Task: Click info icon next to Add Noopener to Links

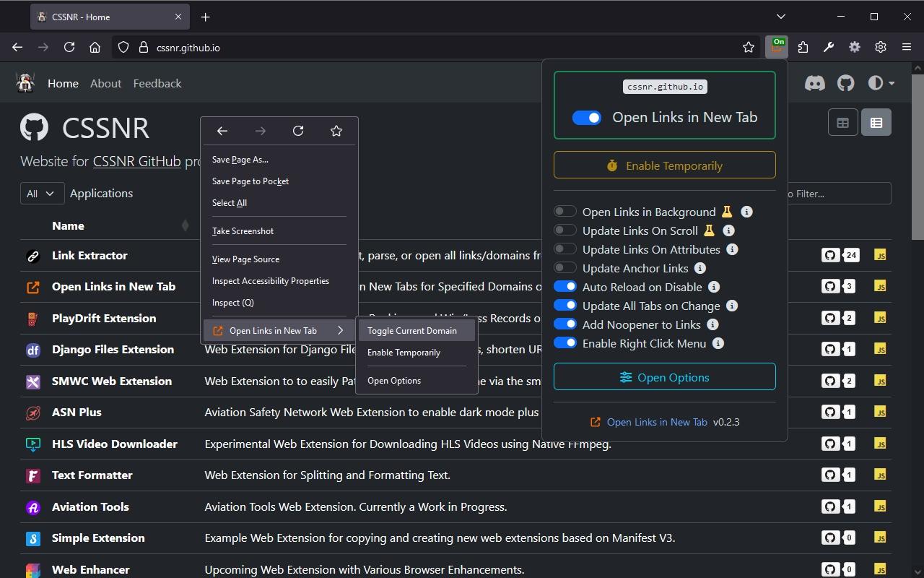Action: pos(712,324)
